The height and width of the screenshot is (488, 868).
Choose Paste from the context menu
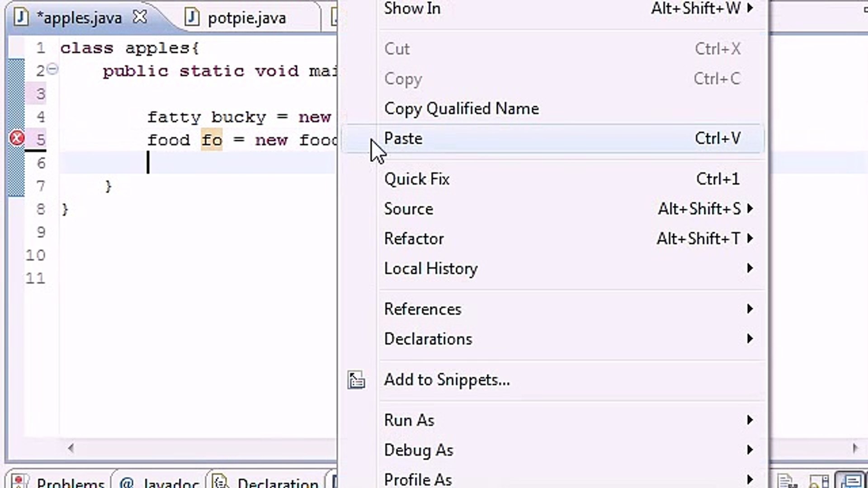coord(403,139)
